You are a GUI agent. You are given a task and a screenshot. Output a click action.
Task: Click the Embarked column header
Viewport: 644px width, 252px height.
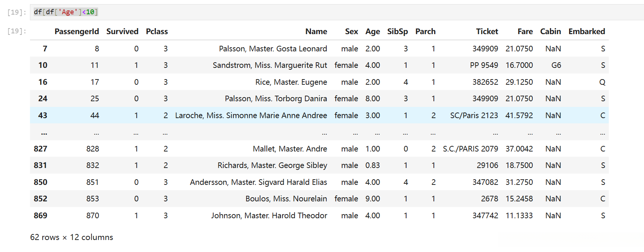tap(586, 31)
